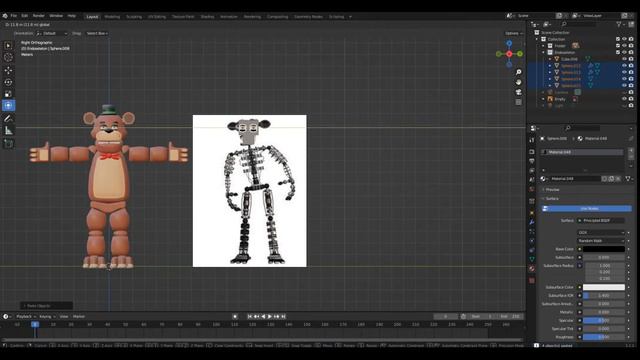Open the viewport Options button
This screenshot has width=640, height=360.
(513, 33)
